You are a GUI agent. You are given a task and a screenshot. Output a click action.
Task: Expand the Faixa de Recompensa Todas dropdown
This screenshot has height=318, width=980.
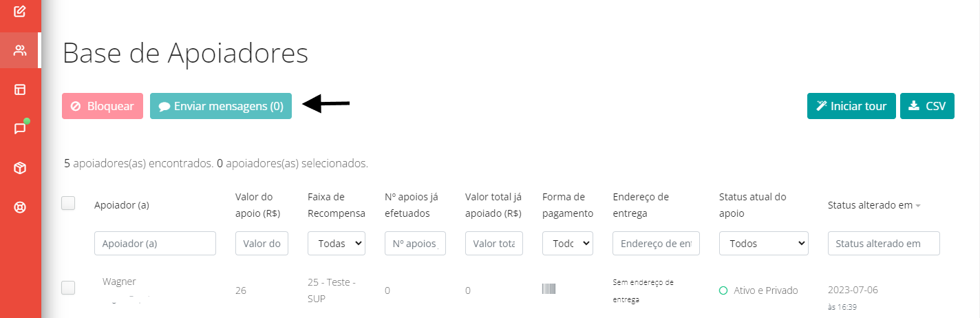337,243
